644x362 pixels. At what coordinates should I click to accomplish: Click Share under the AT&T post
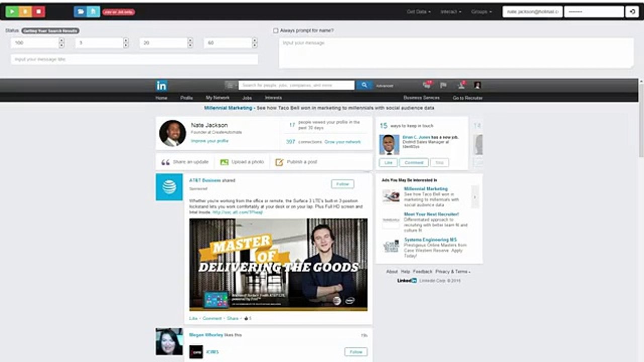[x=232, y=319]
